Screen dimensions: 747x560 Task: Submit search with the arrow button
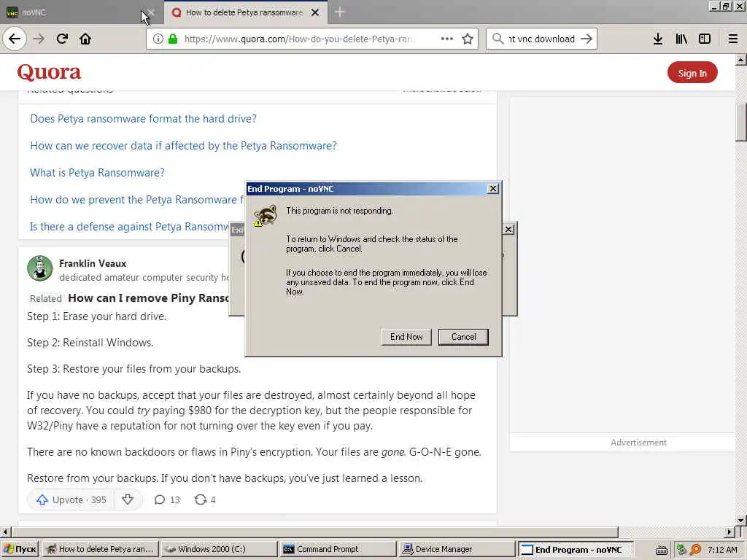point(587,39)
